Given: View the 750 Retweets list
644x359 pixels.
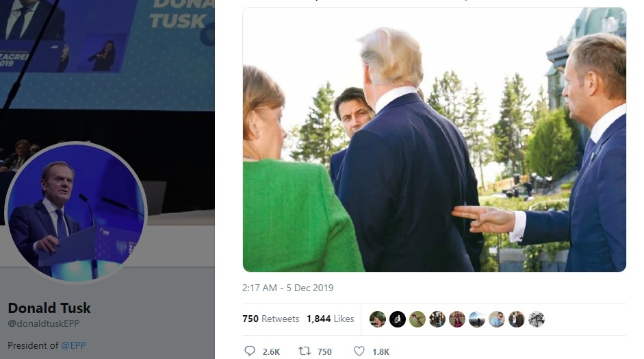Looking at the screenshot, I should (x=270, y=319).
